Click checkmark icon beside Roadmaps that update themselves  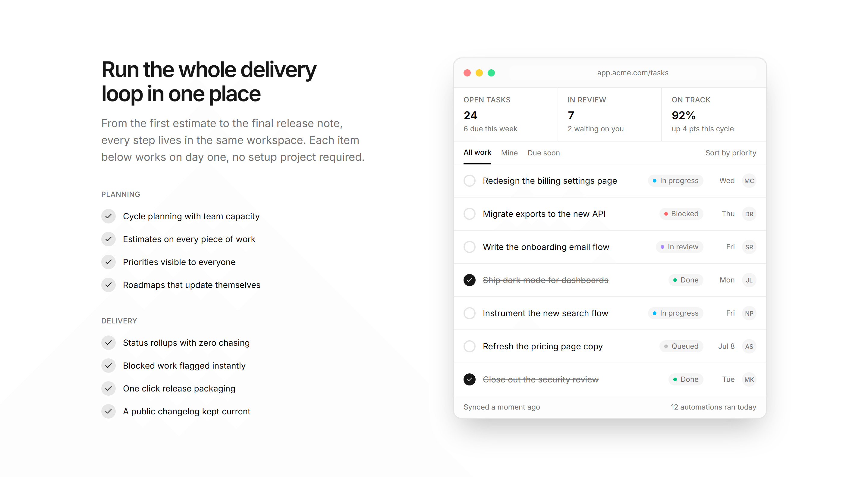click(x=108, y=285)
